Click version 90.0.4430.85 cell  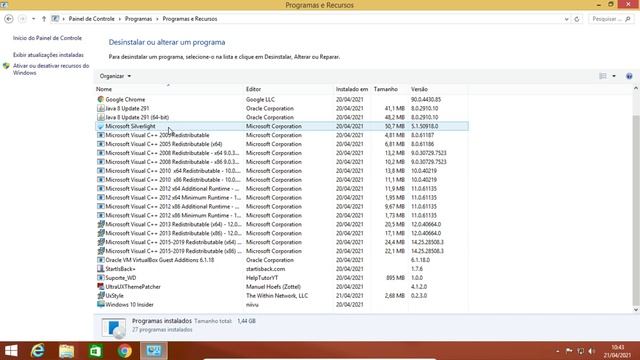point(426,99)
